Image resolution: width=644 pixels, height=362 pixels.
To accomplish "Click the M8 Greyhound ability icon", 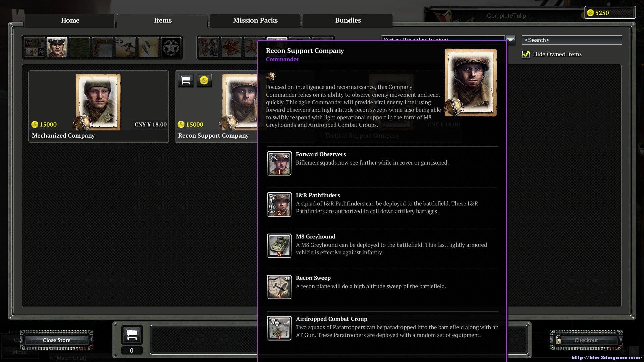I will [x=279, y=246].
